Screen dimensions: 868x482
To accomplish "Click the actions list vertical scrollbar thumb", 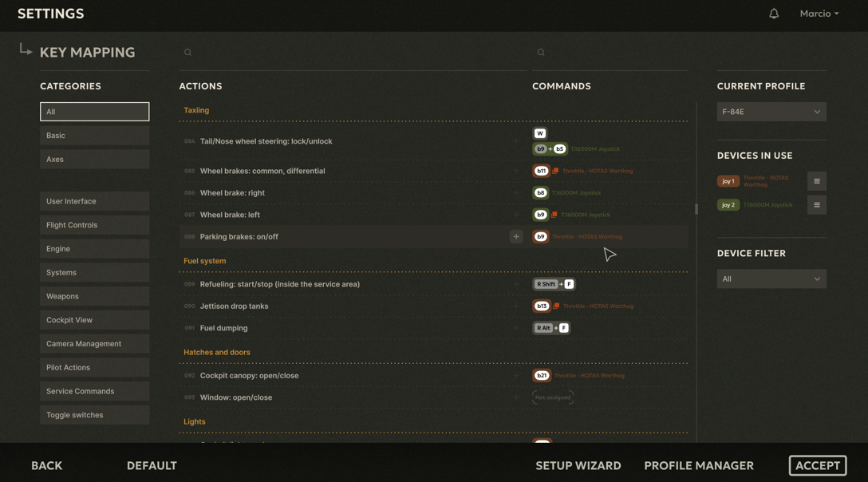I will [696, 209].
